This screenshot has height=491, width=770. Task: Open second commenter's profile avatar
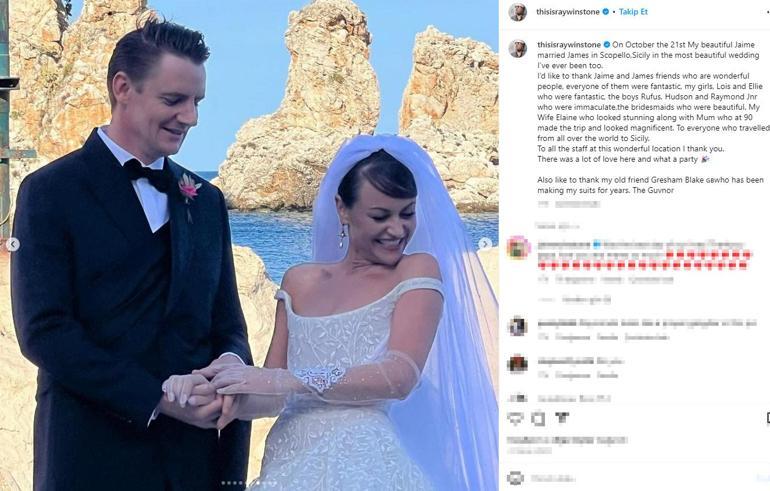518,327
